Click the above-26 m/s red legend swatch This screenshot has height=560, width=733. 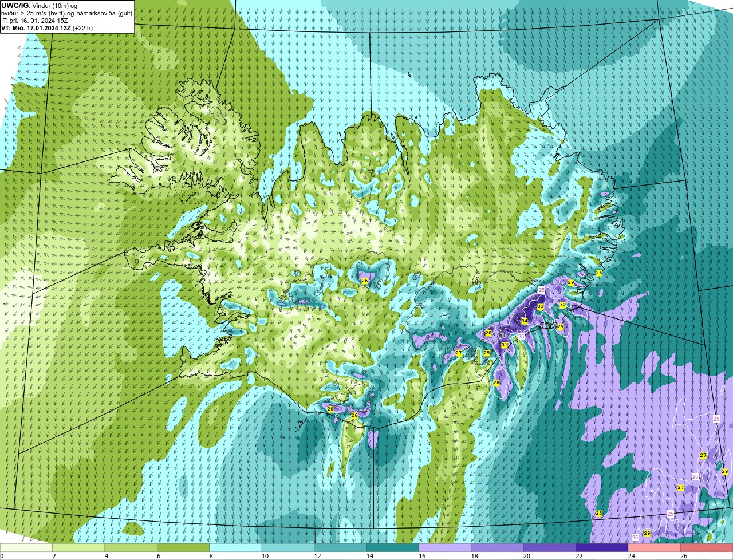click(x=707, y=547)
